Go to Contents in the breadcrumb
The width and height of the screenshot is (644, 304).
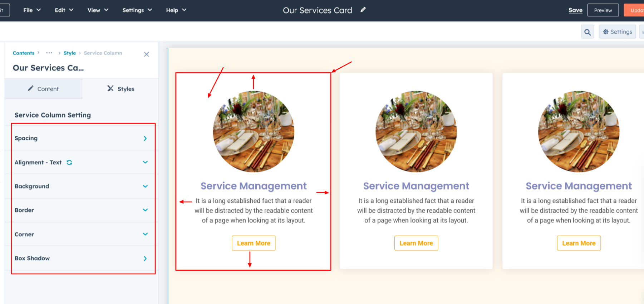24,53
